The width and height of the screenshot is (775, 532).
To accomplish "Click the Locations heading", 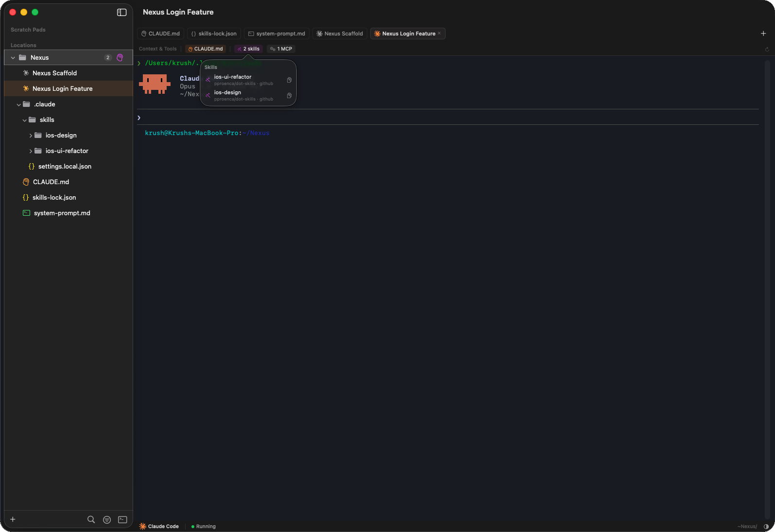I will coord(23,45).
